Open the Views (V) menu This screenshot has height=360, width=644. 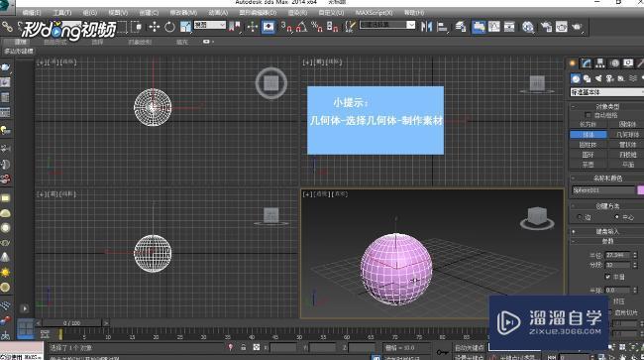coord(118,13)
